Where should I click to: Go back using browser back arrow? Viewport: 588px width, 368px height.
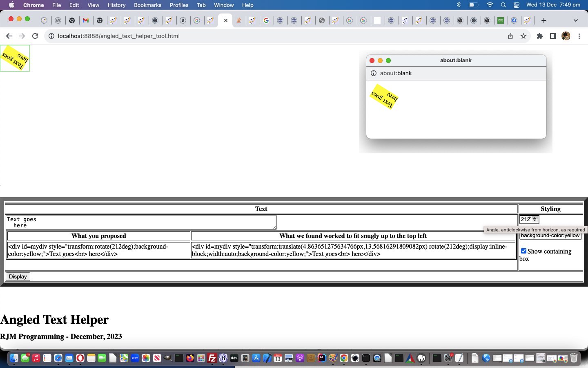[9, 36]
